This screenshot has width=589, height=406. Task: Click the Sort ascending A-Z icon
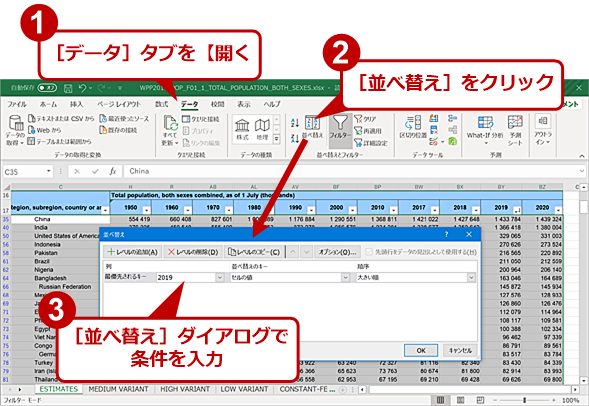295,122
